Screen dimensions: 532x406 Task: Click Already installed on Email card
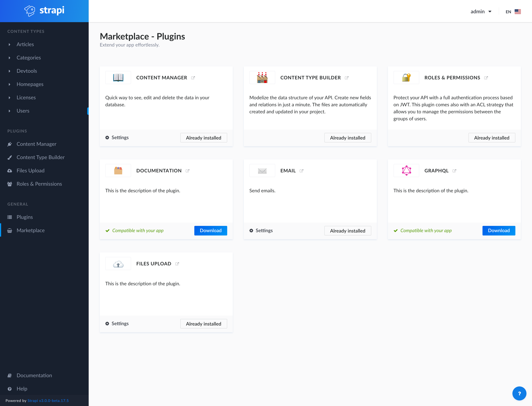pos(348,231)
